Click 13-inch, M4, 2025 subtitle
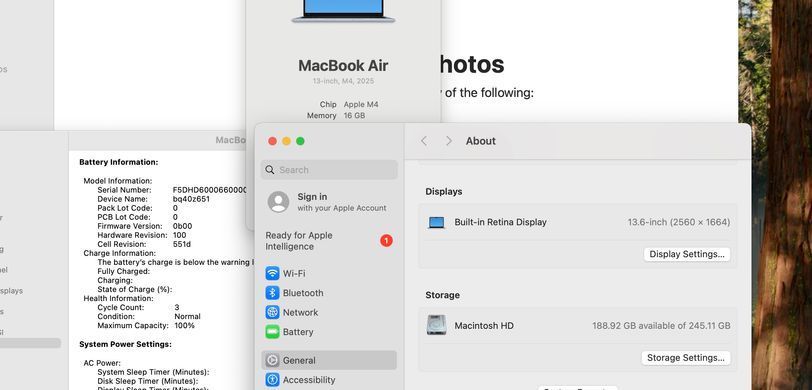Image resolution: width=812 pixels, height=390 pixels. point(343,81)
